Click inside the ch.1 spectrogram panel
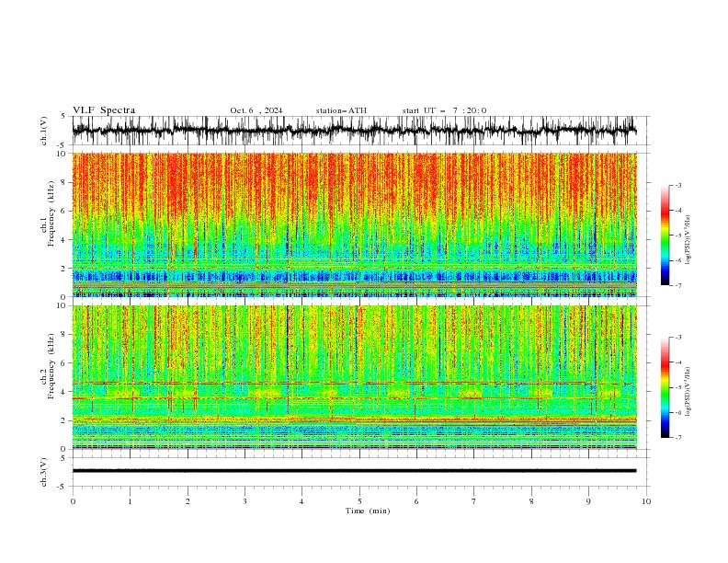 (x=354, y=224)
